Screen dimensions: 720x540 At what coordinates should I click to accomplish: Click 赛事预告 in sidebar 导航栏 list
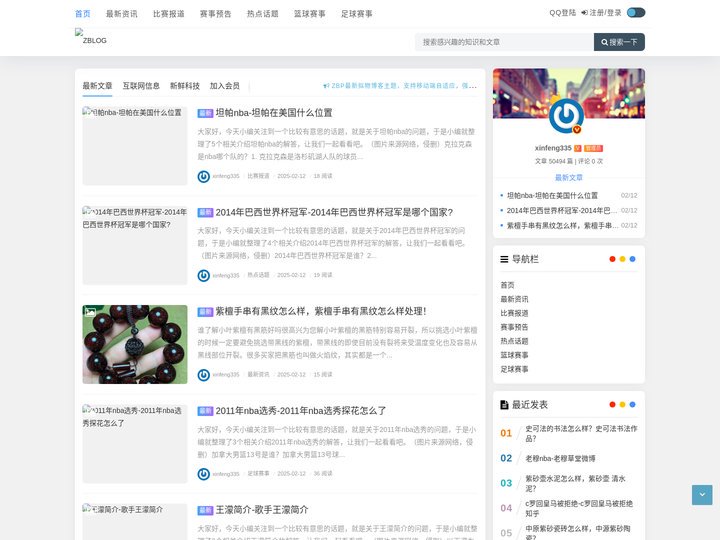click(x=514, y=327)
